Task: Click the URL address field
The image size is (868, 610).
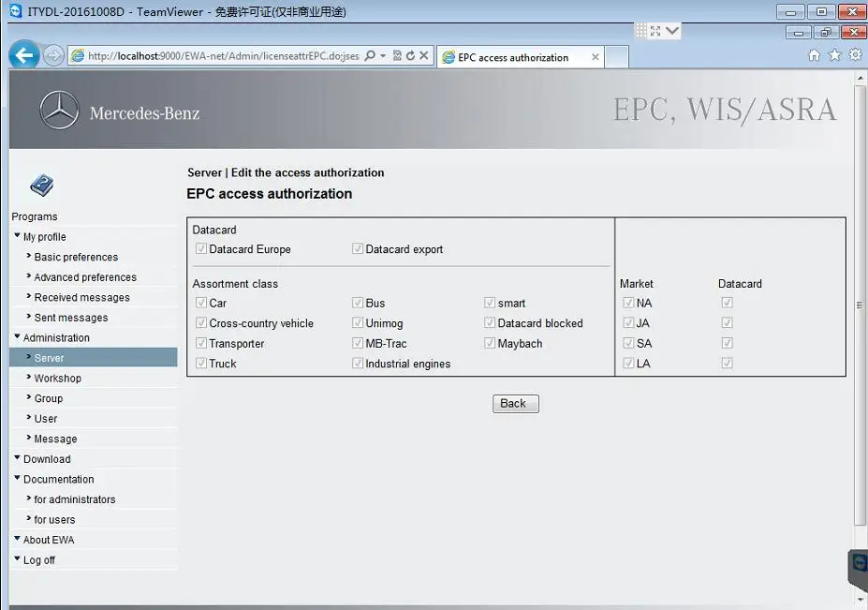Action: click(223, 56)
